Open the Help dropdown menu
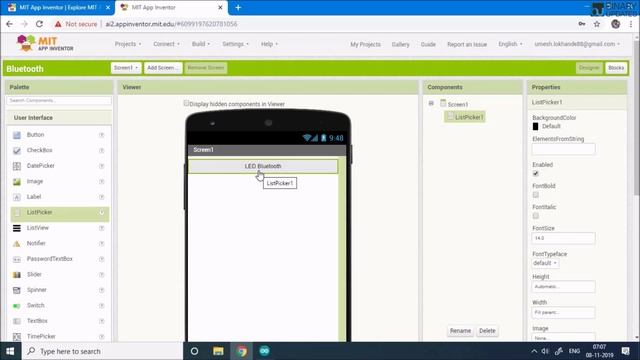 [x=269, y=44]
